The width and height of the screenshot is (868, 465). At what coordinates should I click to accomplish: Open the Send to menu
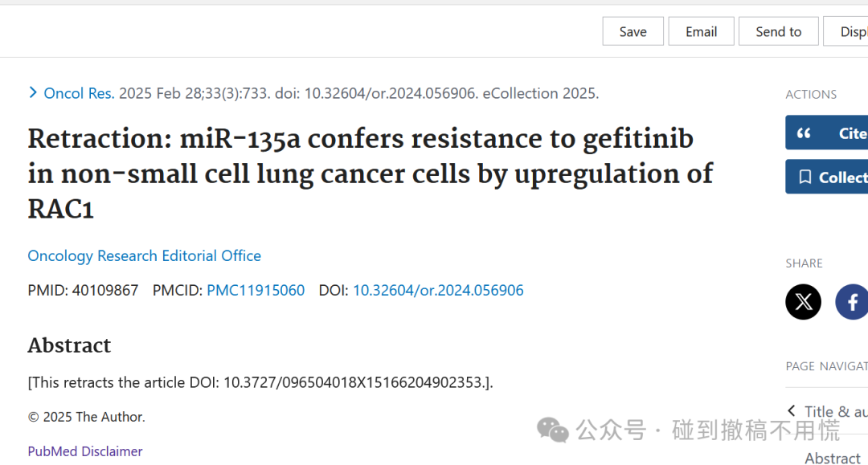(x=778, y=31)
